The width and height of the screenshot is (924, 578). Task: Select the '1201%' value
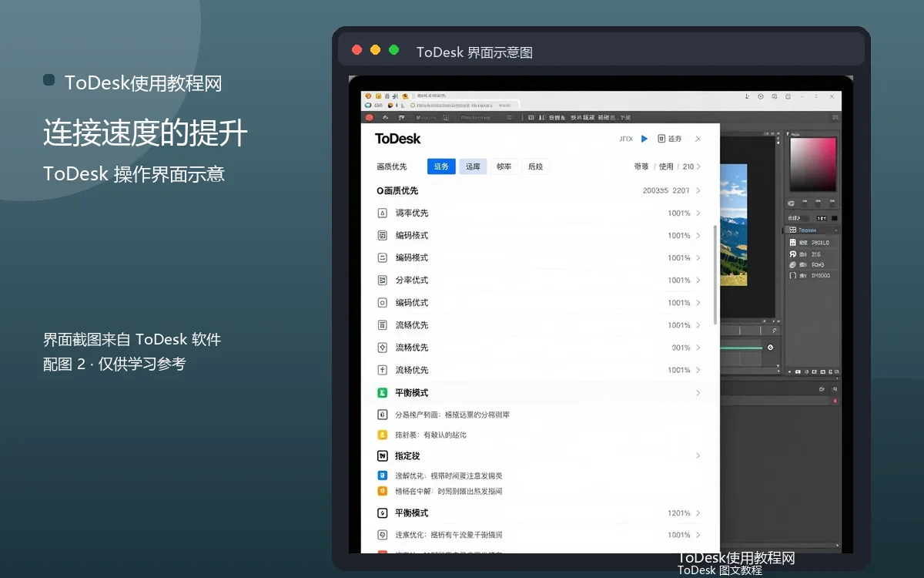point(679,512)
